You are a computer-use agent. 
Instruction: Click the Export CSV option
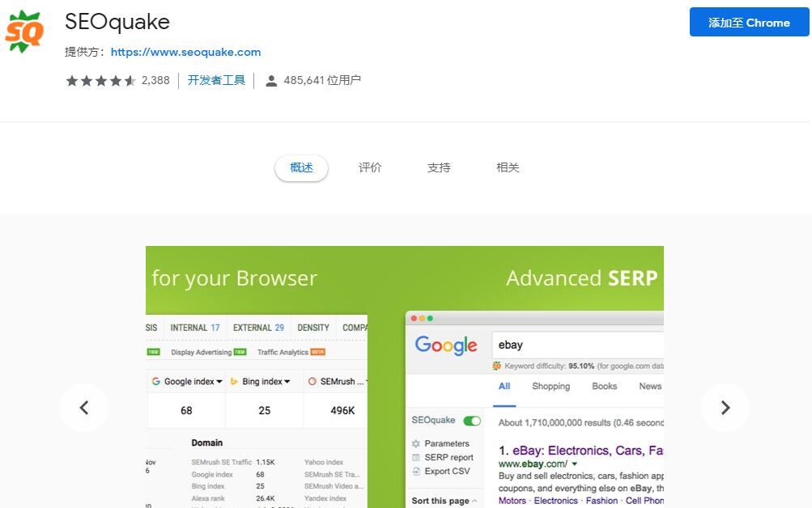(x=447, y=472)
